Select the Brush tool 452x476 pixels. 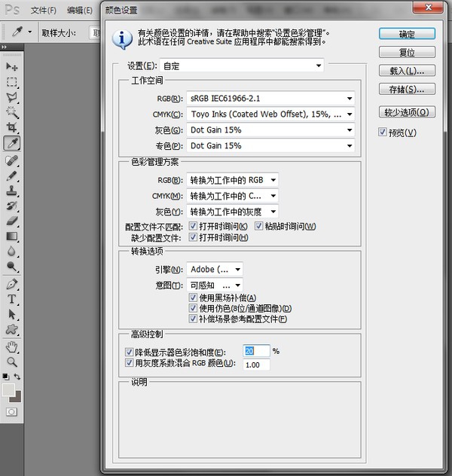12,175
